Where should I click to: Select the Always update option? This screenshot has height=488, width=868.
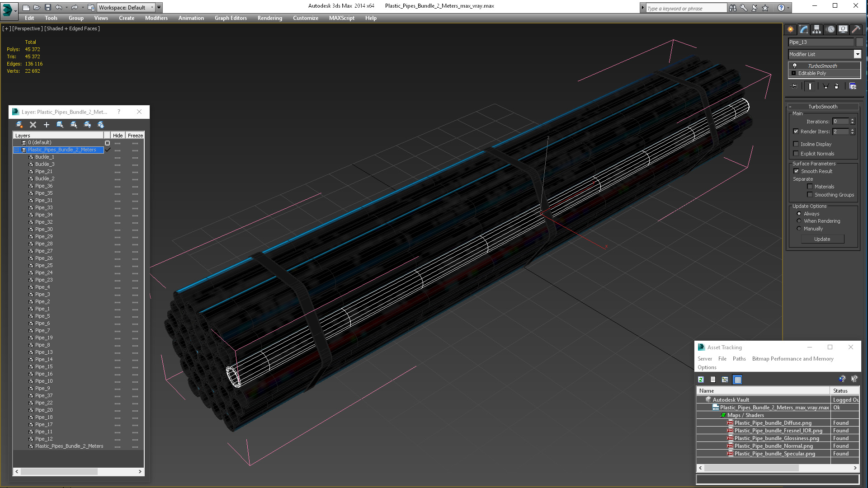pyautogui.click(x=799, y=214)
